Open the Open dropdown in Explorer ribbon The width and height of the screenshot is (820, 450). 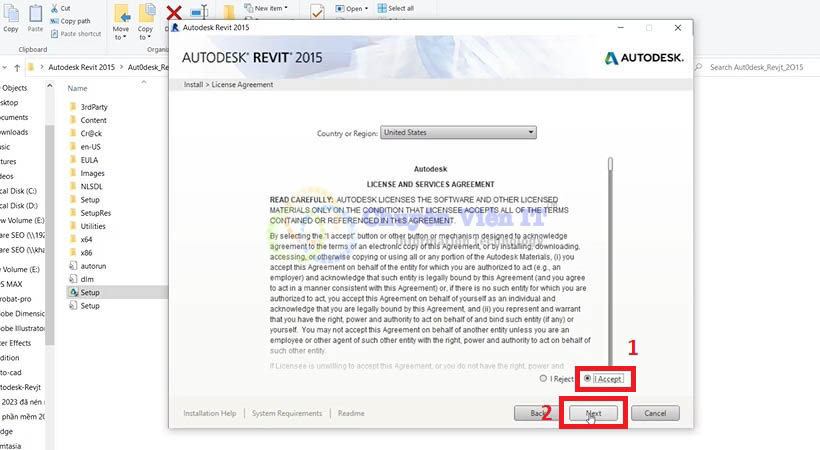[351, 8]
